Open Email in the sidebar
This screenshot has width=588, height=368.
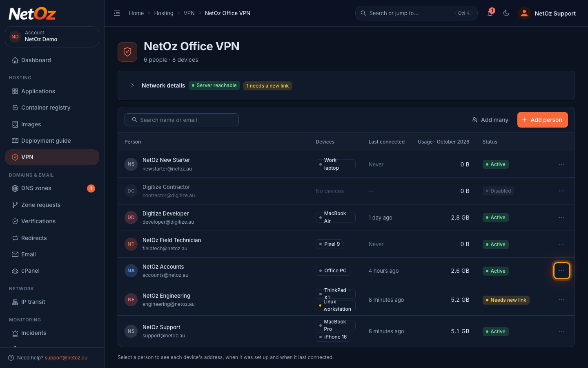[52, 254]
